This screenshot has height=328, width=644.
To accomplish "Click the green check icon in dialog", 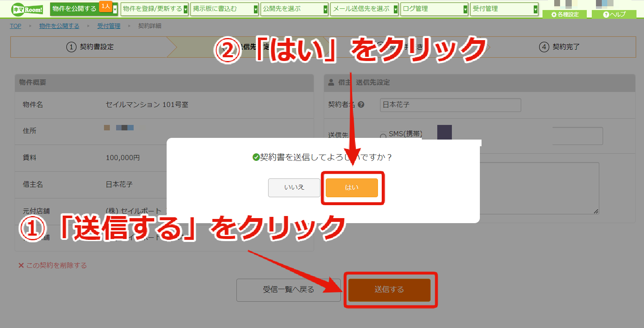I will pyautogui.click(x=256, y=158).
